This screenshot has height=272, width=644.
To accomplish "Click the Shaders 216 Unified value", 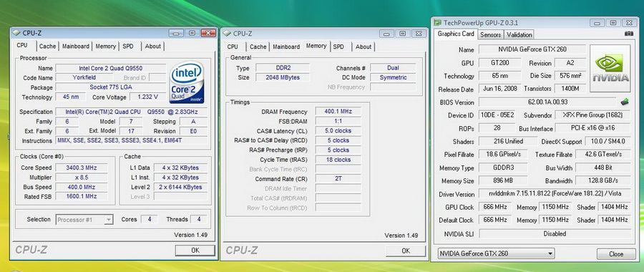I will (508, 141).
